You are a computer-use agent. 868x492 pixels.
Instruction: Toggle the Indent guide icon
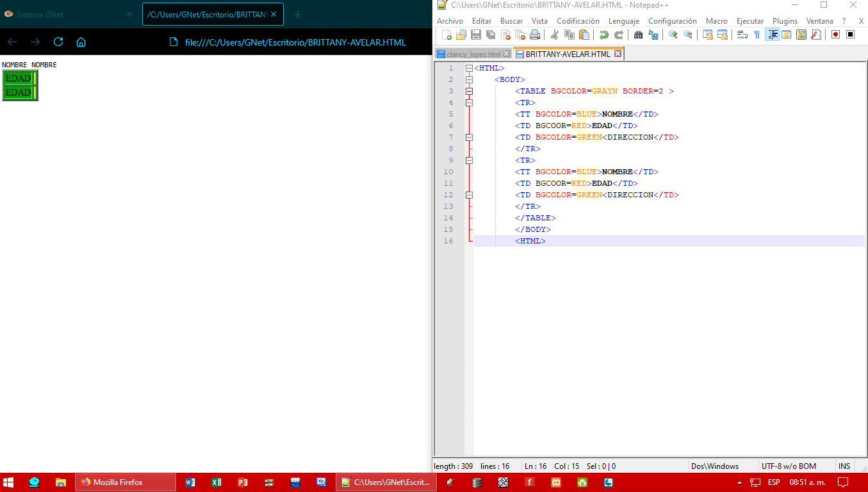coord(772,35)
